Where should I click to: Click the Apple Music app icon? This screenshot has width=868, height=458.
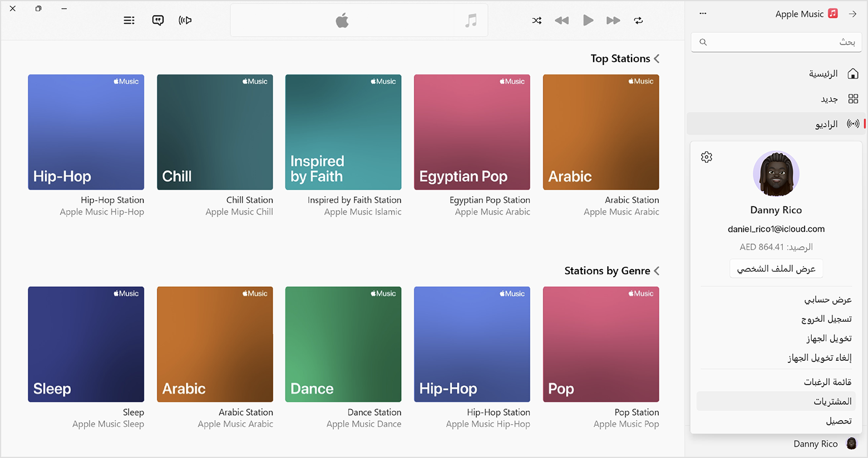(832, 13)
